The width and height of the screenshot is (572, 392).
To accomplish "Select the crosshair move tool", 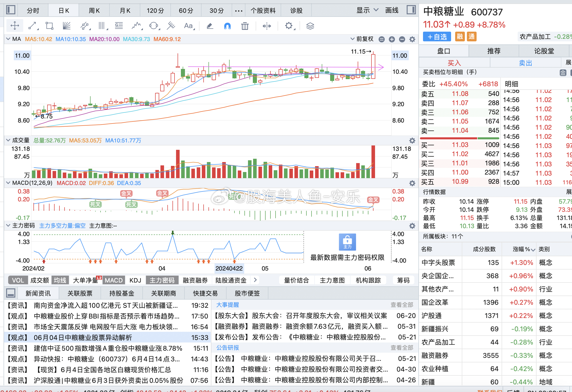I will pyautogui.click(x=15, y=26).
